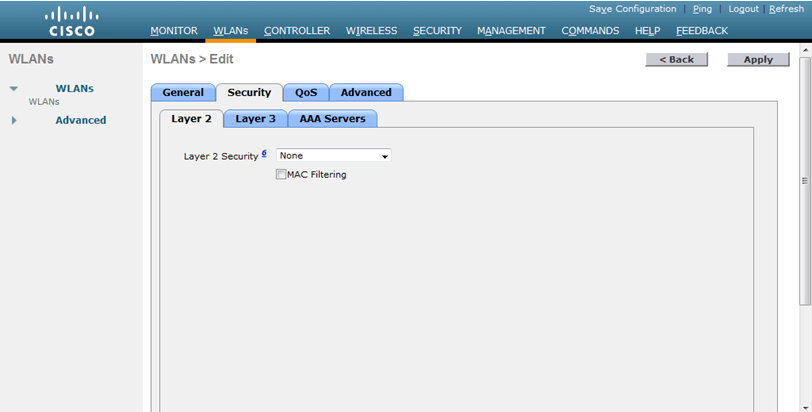Click the Cisco logo
812x412 pixels.
click(x=72, y=21)
